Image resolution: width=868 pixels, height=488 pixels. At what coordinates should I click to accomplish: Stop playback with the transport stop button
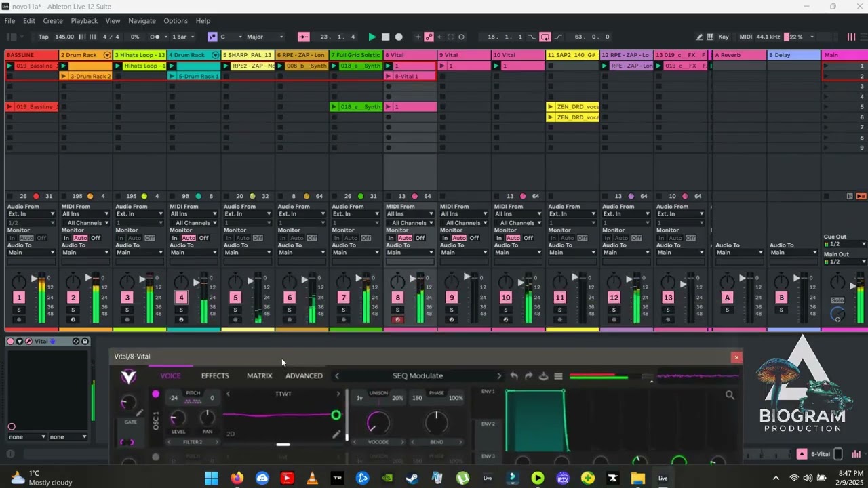tap(385, 37)
